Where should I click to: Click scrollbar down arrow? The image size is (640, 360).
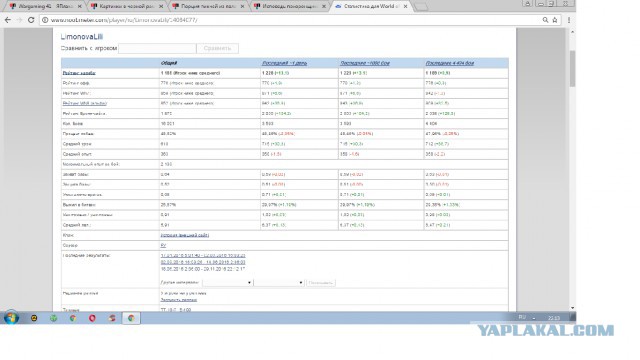[572, 308]
